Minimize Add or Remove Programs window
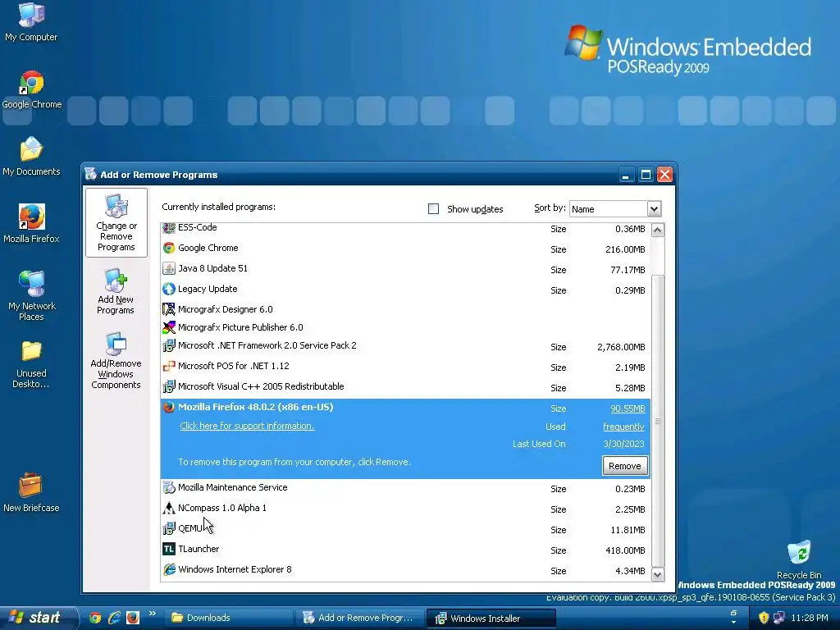The height and width of the screenshot is (630, 840). point(625,175)
